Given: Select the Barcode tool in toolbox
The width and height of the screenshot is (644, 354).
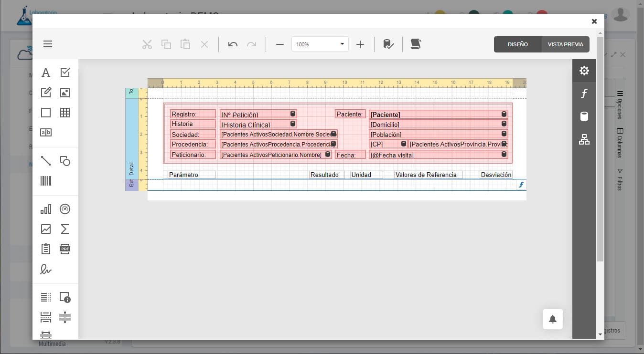Looking at the screenshot, I should [46, 181].
